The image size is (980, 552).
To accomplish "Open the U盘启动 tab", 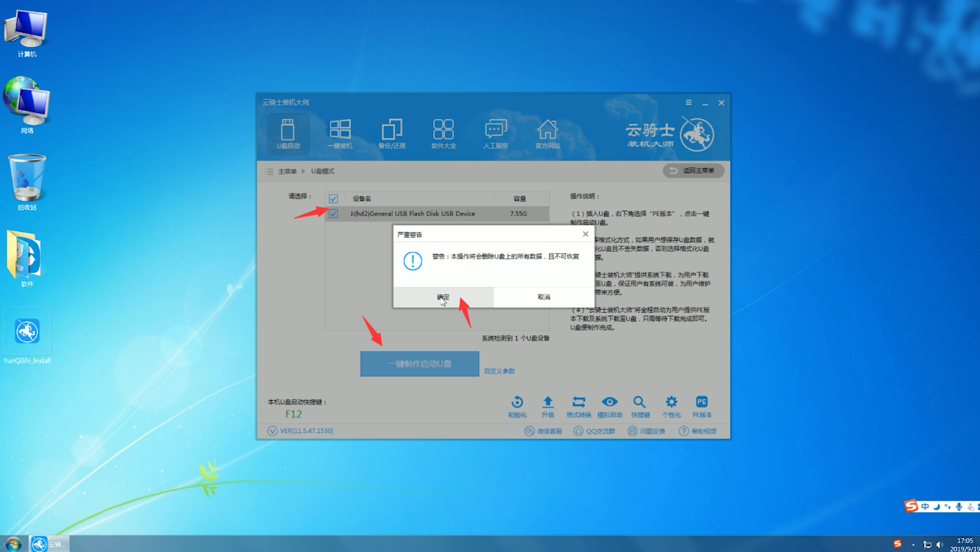I will (288, 134).
